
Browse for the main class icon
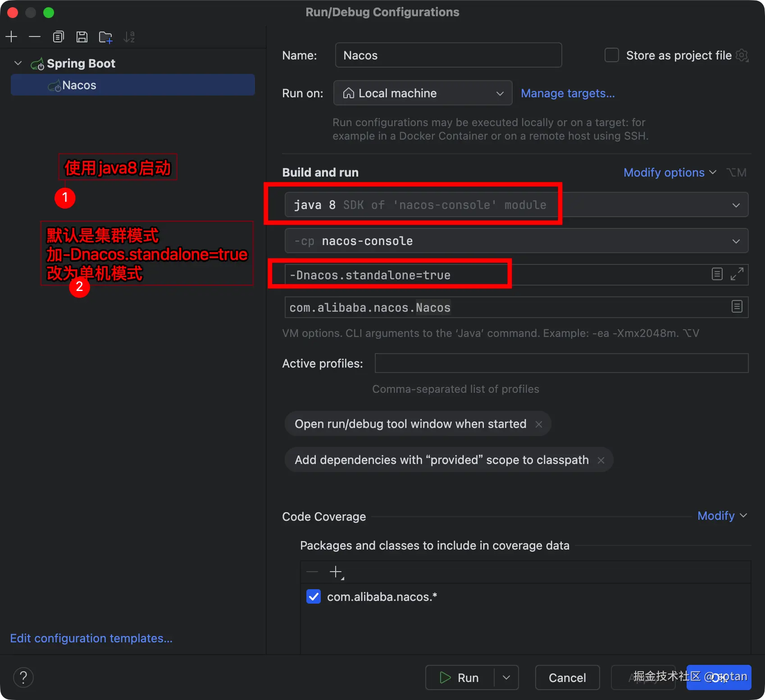click(737, 307)
